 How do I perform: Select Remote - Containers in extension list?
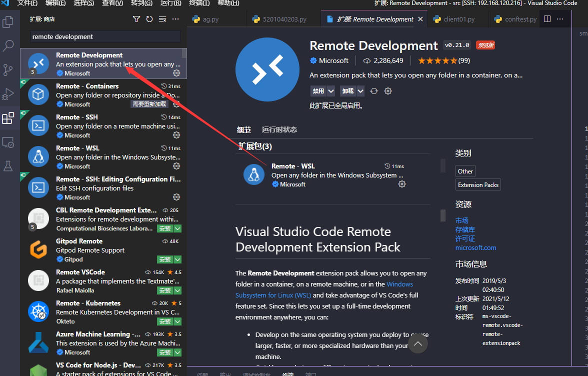pyautogui.click(x=103, y=95)
